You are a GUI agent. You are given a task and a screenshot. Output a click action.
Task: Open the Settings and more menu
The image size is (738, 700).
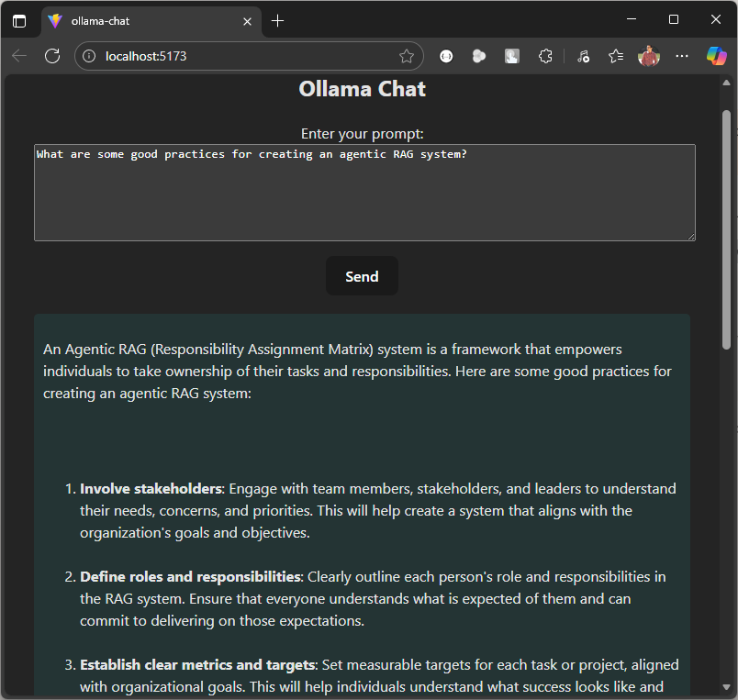681,56
